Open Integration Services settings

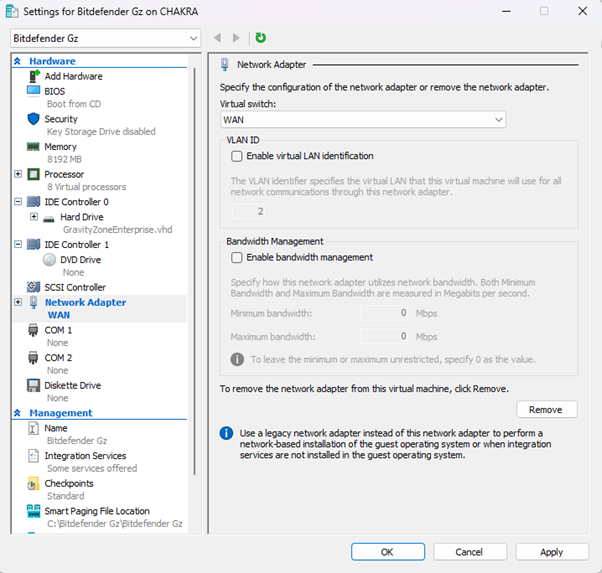85,456
